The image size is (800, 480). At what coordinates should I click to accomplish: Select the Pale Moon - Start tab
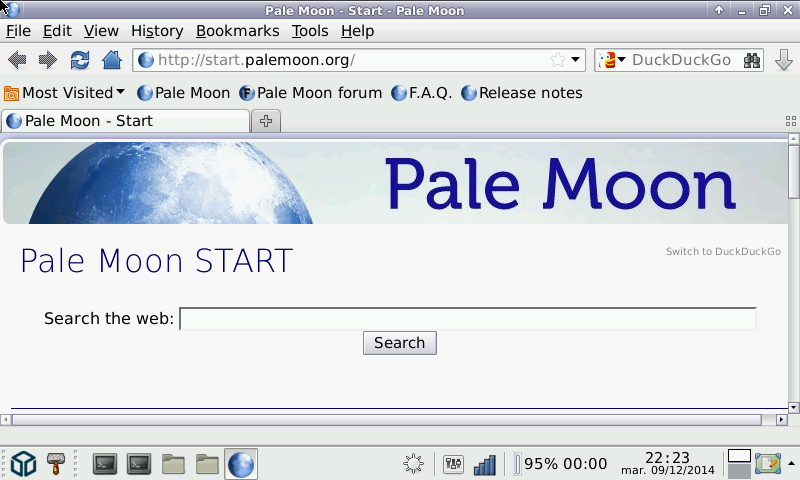tap(125, 121)
